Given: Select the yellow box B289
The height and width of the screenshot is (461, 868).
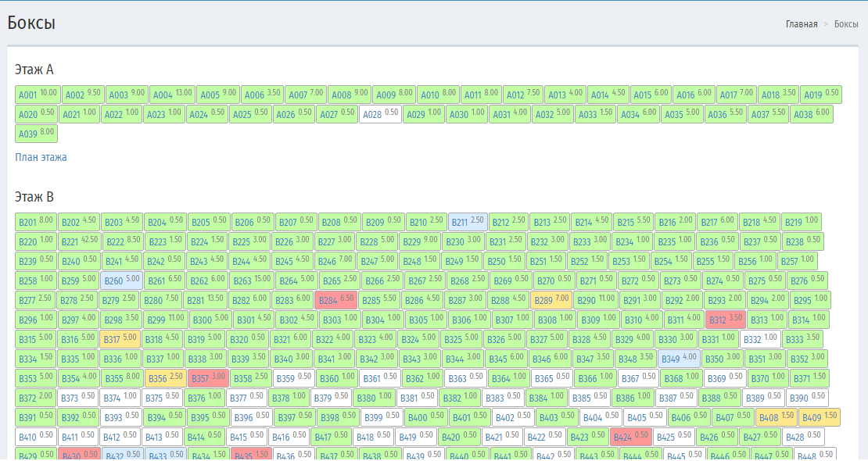Looking at the screenshot, I should point(551,300).
